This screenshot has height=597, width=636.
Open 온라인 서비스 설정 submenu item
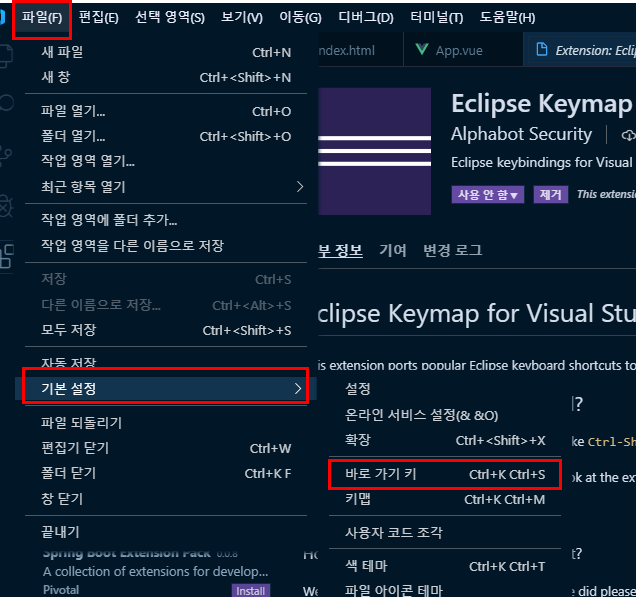445,415
